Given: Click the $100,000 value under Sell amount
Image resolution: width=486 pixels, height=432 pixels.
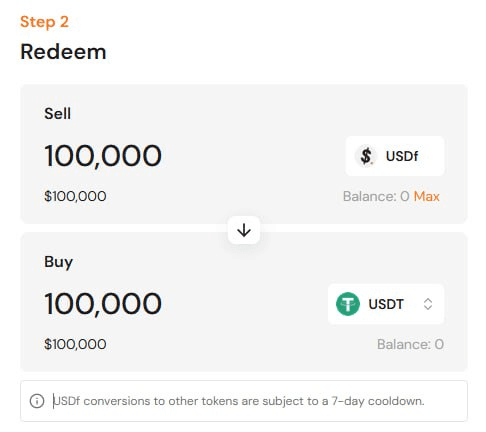Looking at the screenshot, I should 75,196.
